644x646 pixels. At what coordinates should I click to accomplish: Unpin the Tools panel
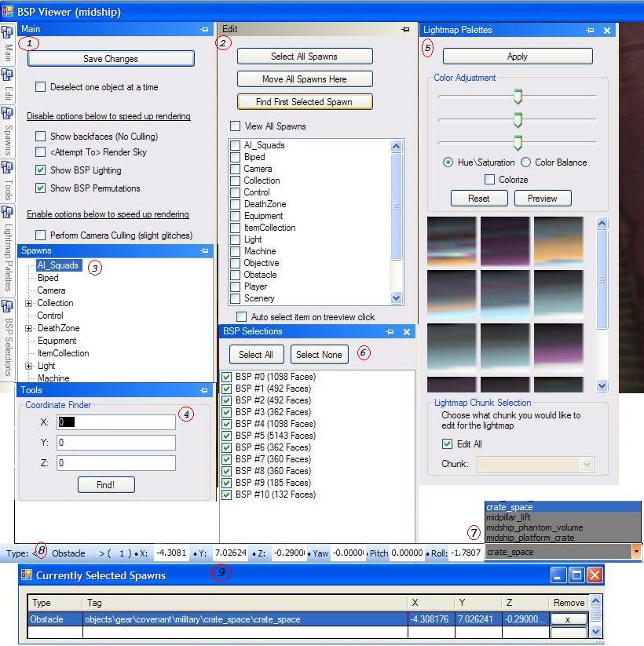point(204,390)
